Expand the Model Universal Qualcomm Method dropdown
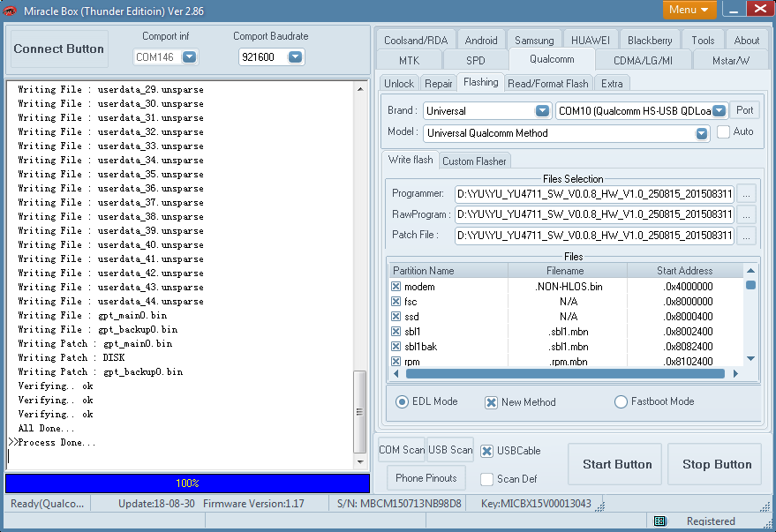This screenshot has width=776, height=532. pos(702,133)
